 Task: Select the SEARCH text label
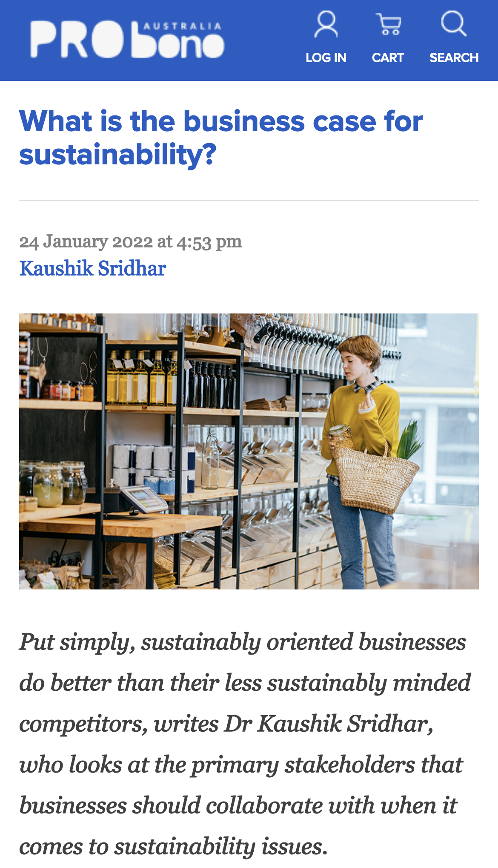tap(454, 57)
